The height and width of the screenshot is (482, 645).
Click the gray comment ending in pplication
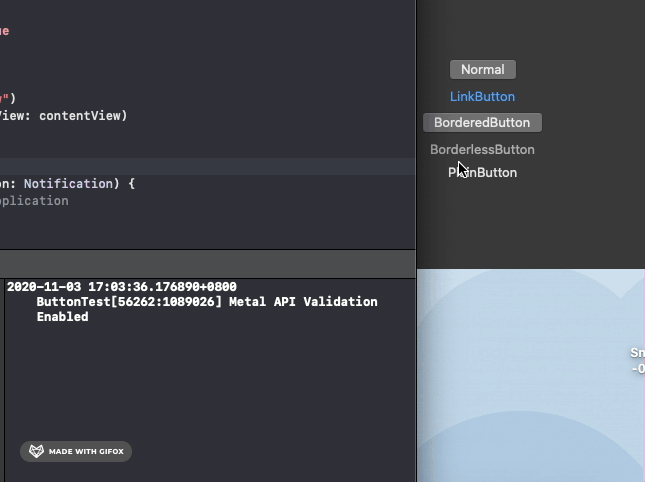coord(34,201)
